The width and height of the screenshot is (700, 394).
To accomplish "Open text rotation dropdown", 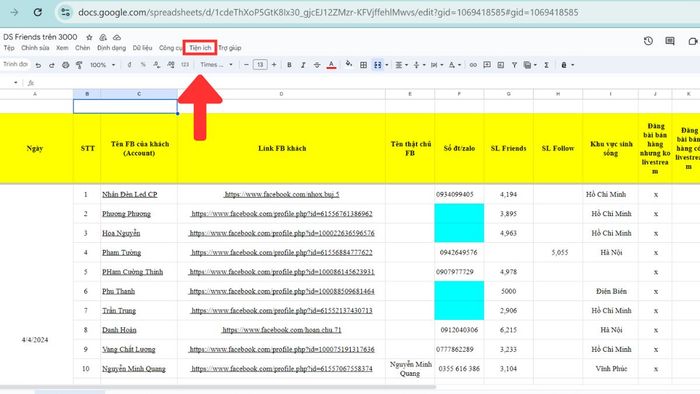I will (454, 65).
